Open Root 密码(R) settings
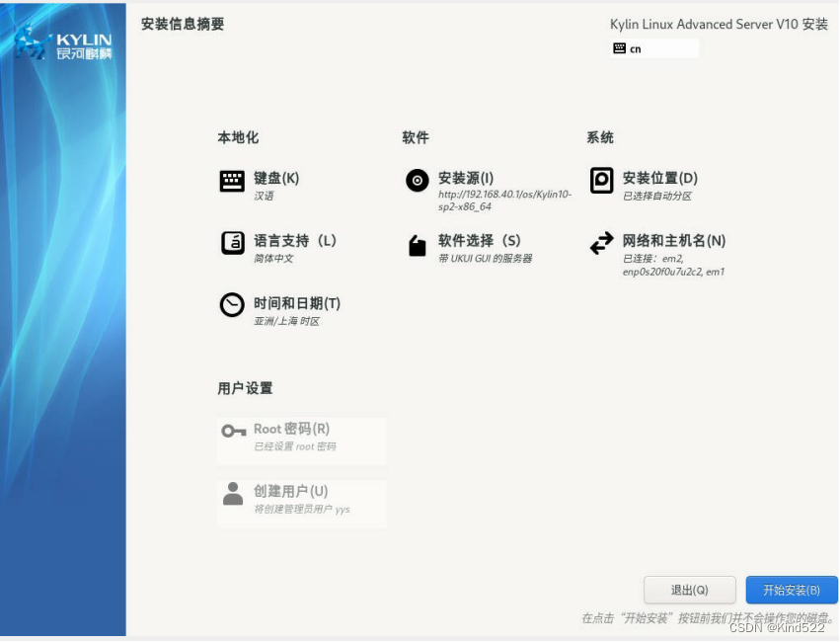Viewport: 840px width, 642px height. 302,441
